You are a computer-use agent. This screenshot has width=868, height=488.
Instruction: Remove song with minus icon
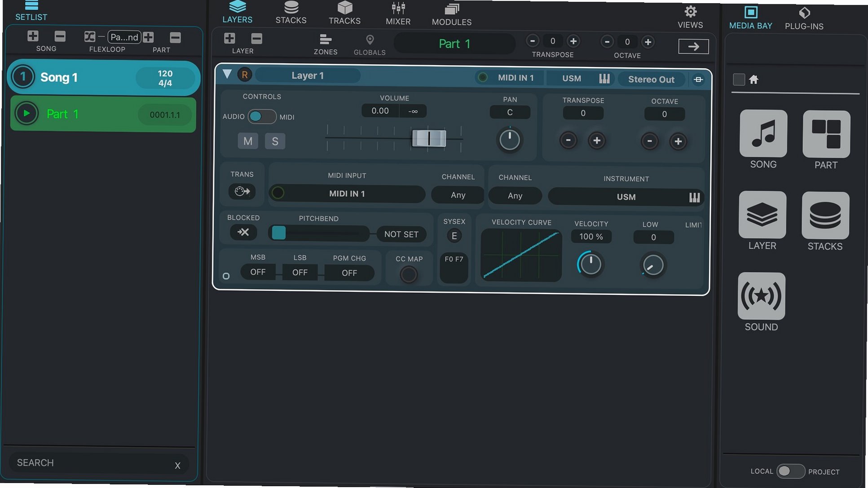[x=60, y=36]
